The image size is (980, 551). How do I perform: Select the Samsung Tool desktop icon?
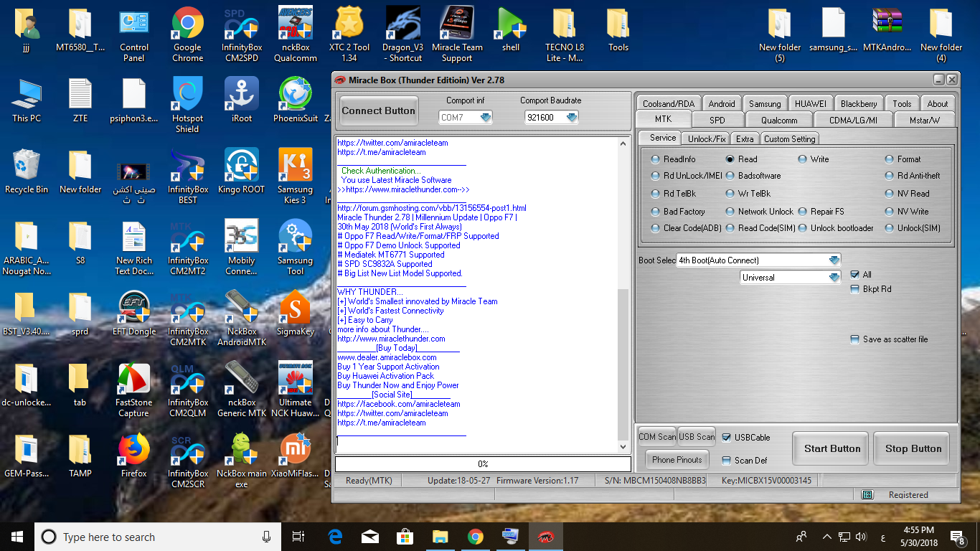coord(296,248)
